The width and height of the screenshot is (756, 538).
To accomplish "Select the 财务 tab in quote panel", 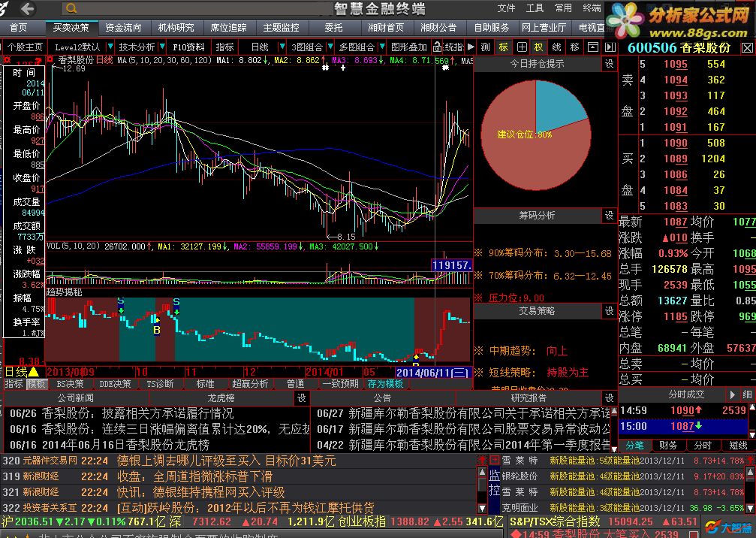I will pos(667,446).
